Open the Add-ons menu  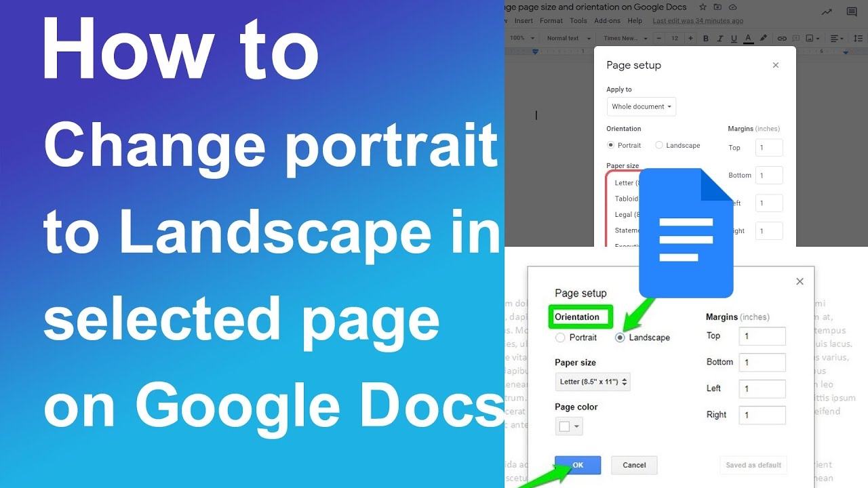pos(608,21)
